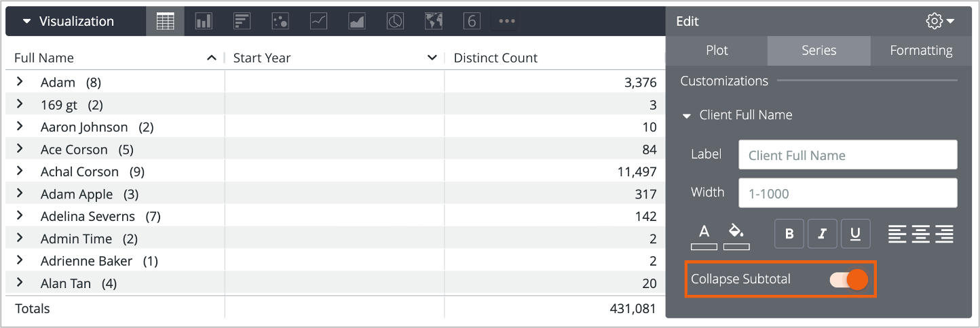Toggle bold formatting for the column
Image resolution: width=980 pixels, height=328 pixels.
(x=789, y=234)
